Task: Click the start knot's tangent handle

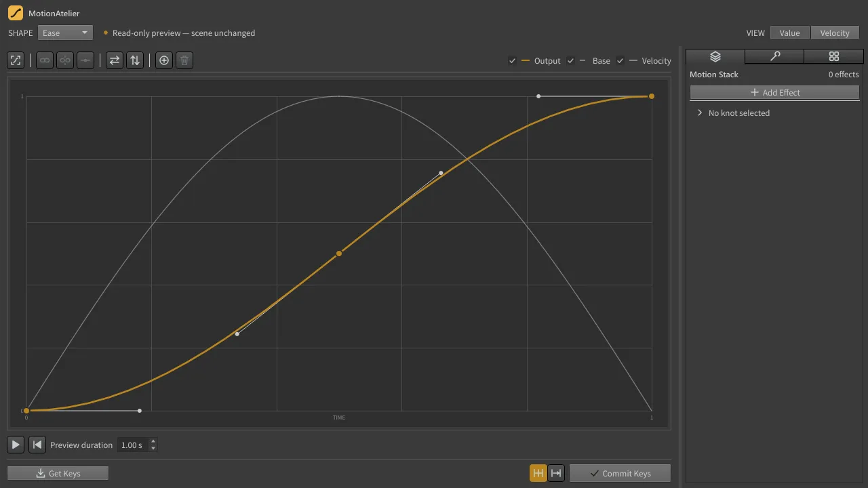Action: click(140, 411)
